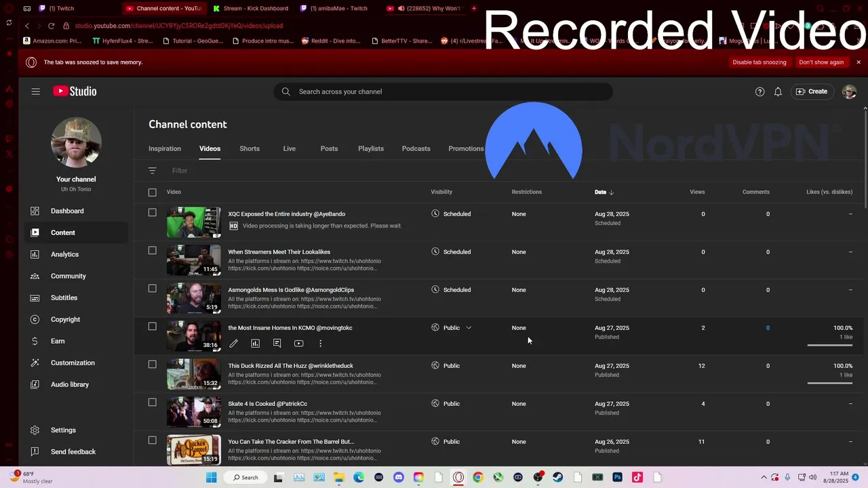
Task: Open the notifications bell
Action: (778, 91)
